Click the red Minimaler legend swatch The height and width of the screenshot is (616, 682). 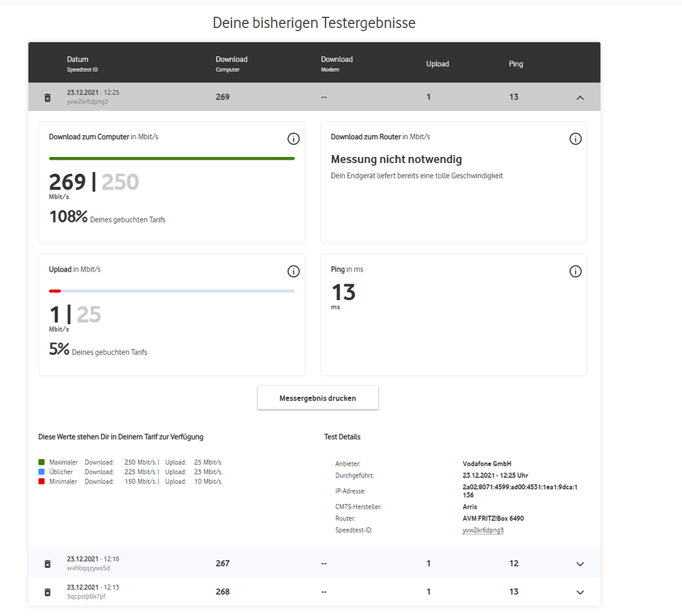(42, 481)
